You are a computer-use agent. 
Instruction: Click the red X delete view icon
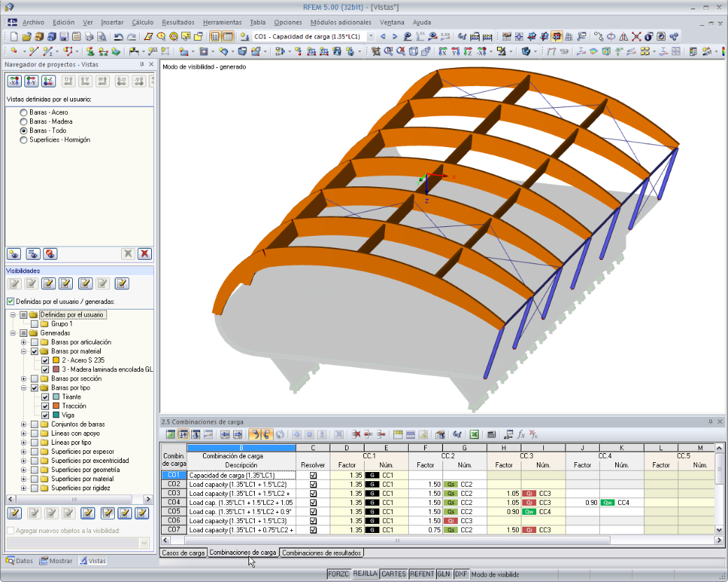pos(145,254)
